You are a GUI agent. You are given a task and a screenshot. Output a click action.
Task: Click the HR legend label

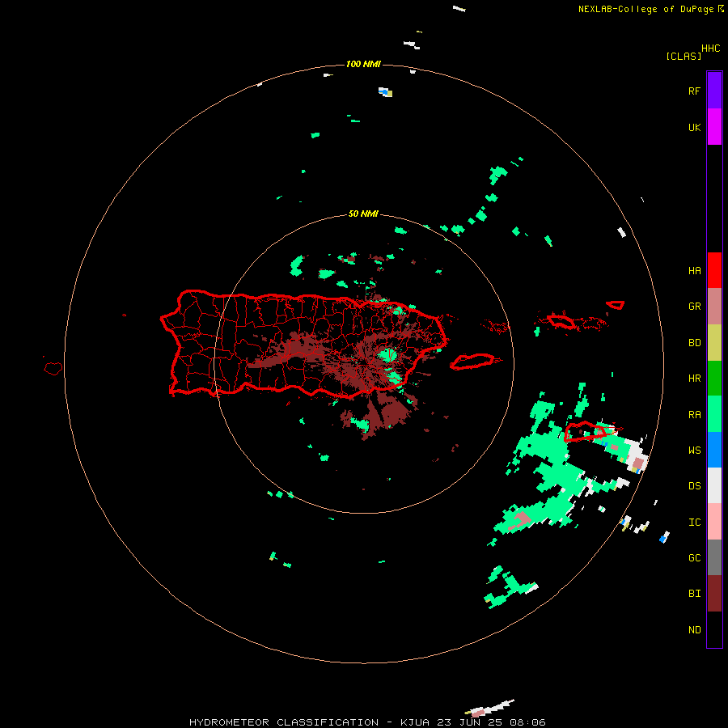point(694,379)
